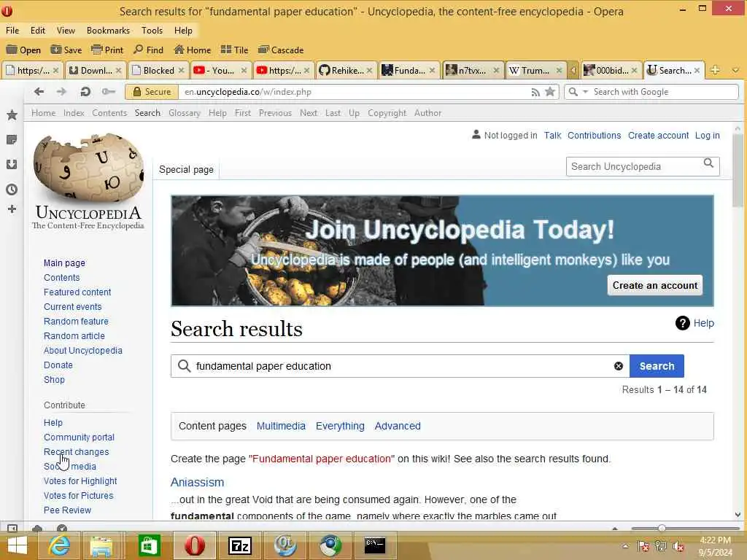This screenshot has height=560, width=747.
Task: Open the File menu
Action: (x=12, y=31)
